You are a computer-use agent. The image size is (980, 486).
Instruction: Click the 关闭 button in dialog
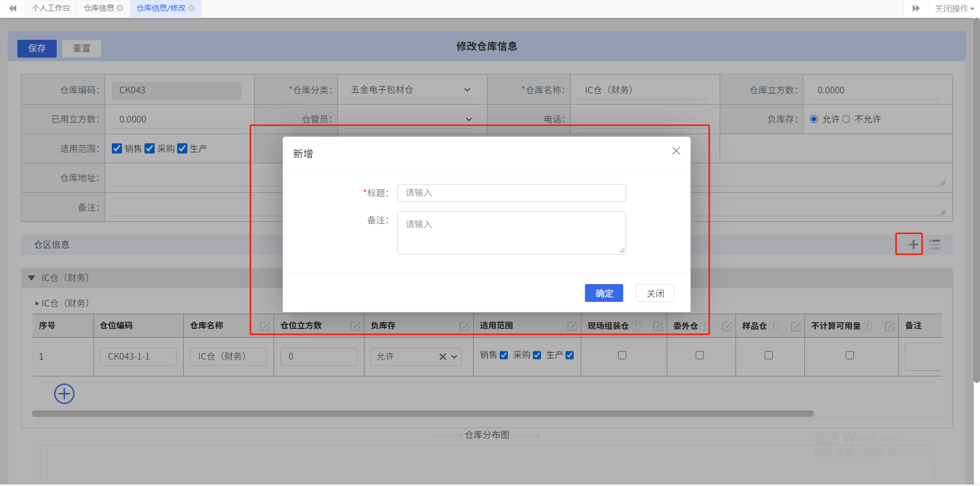click(x=655, y=293)
